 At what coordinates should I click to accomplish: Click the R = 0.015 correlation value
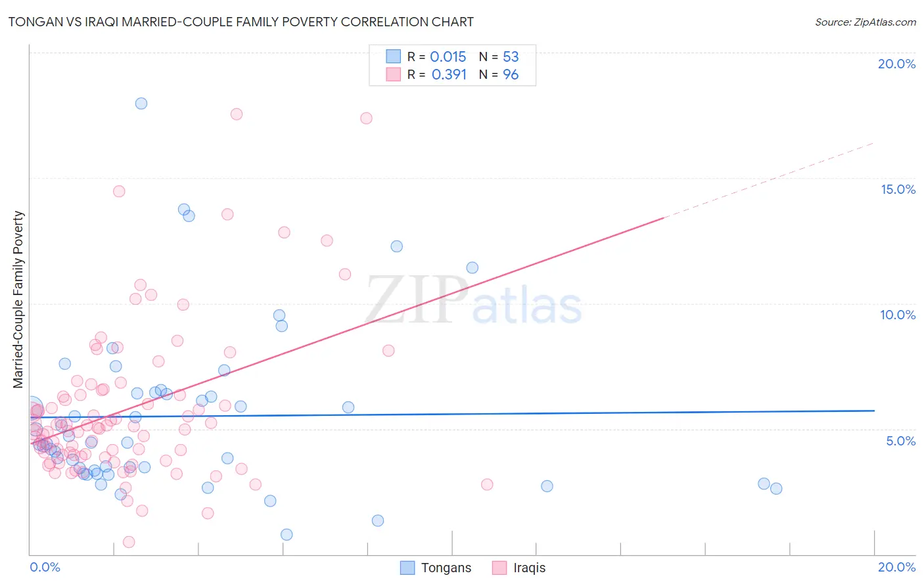(436, 56)
